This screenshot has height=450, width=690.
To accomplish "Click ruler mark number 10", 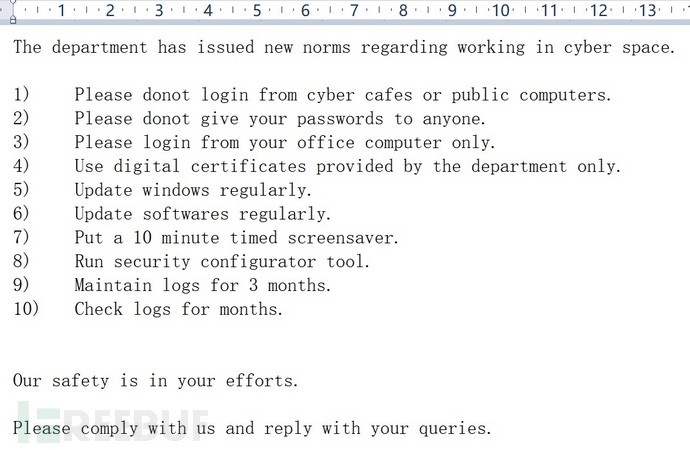I will tap(501, 10).
